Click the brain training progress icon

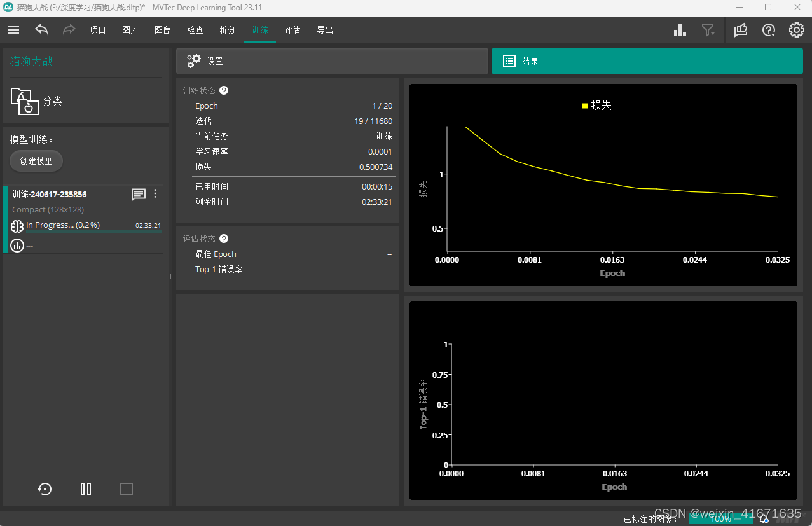(x=17, y=226)
